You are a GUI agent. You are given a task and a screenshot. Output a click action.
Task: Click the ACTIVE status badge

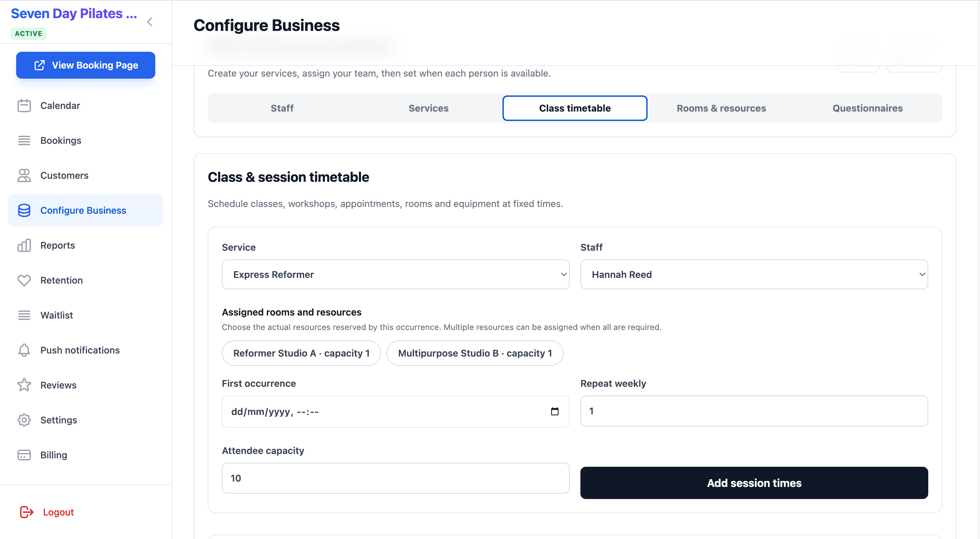tap(29, 34)
